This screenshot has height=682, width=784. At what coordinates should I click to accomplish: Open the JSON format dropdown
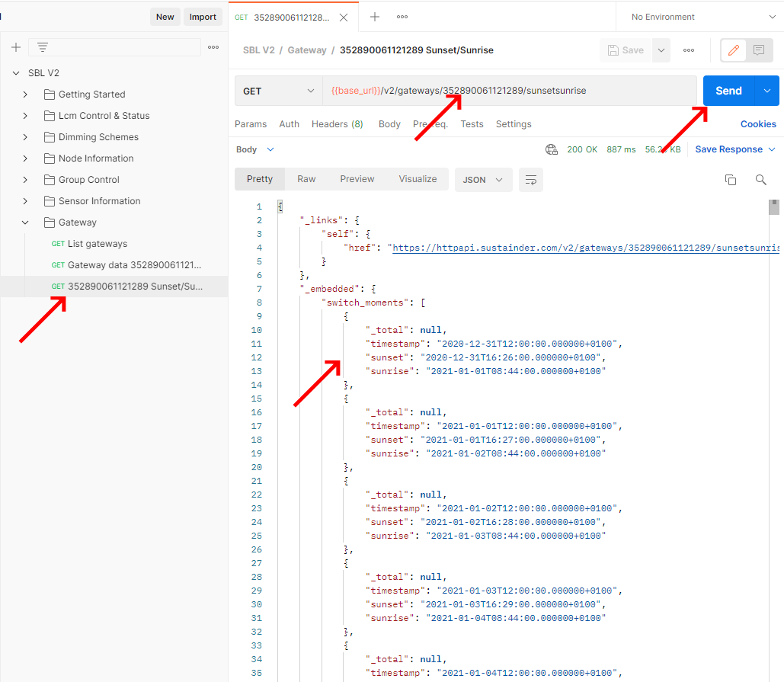483,180
